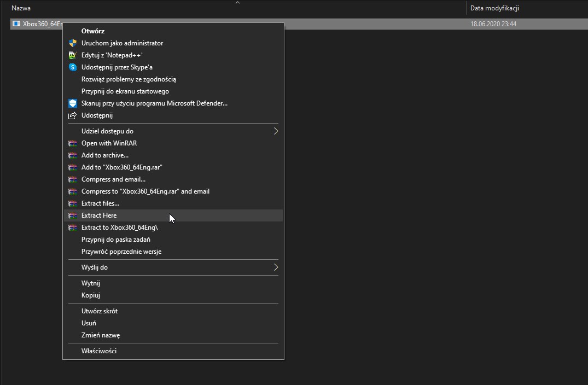Click the date 18.06.2020 23:44
This screenshot has width=588, height=385.
click(493, 24)
